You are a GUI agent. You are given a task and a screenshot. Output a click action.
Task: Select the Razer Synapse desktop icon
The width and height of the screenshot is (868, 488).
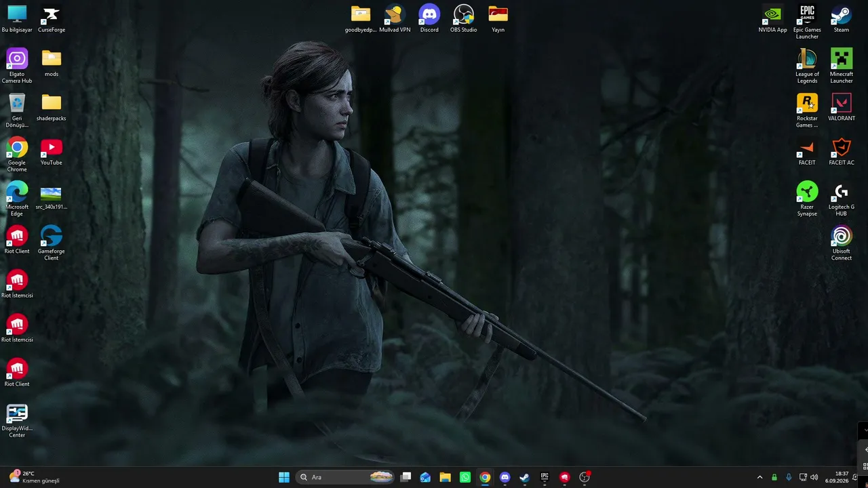click(807, 199)
